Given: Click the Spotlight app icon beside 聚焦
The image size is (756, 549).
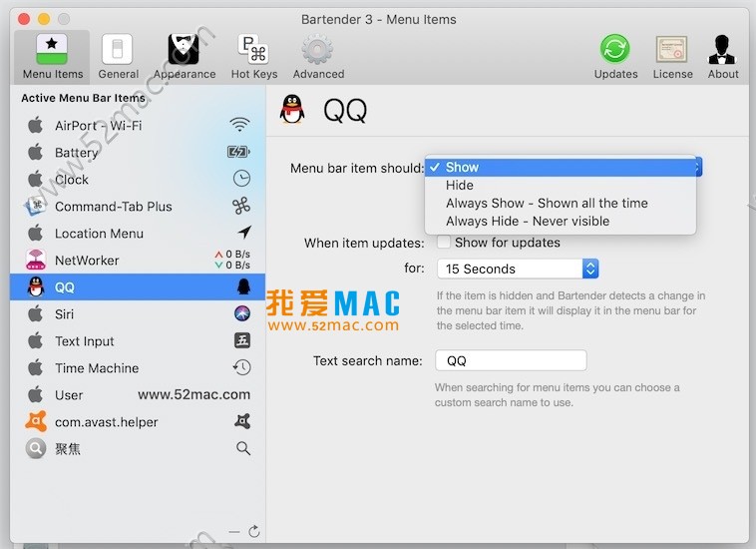Looking at the screenshot, I should (x=36, y=448).
